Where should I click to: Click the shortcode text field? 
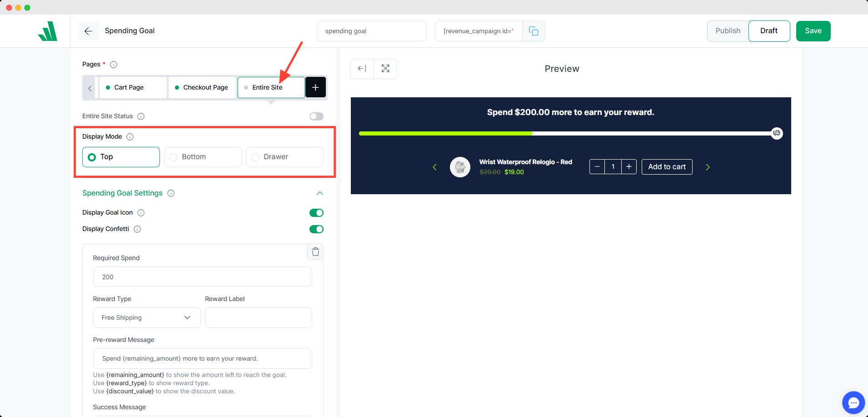point(479,31)
